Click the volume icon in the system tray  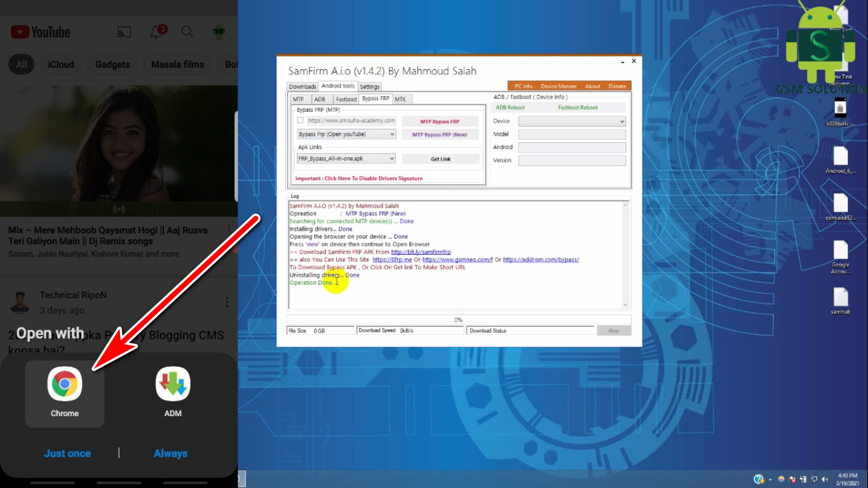click(825, 479)
